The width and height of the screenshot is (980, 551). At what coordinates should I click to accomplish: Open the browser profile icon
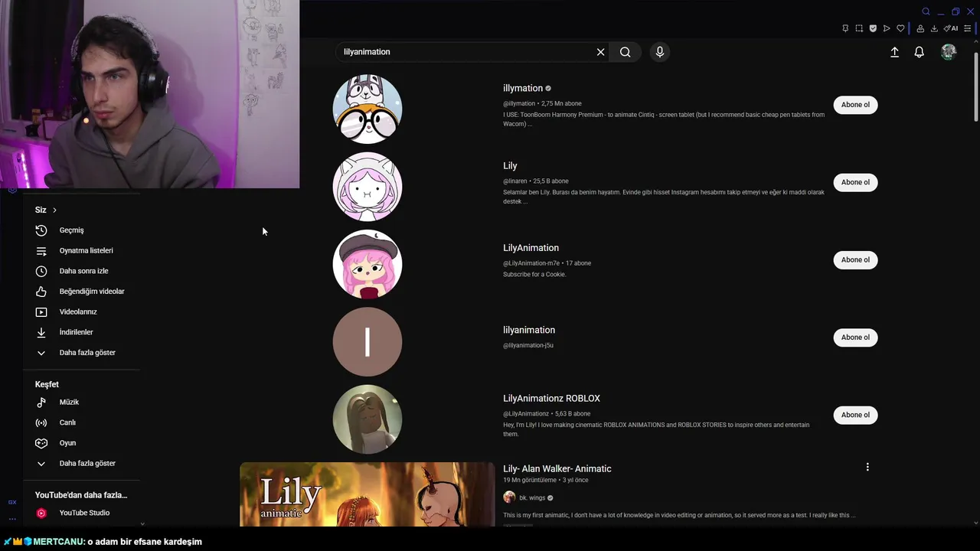tap(920, 28)
